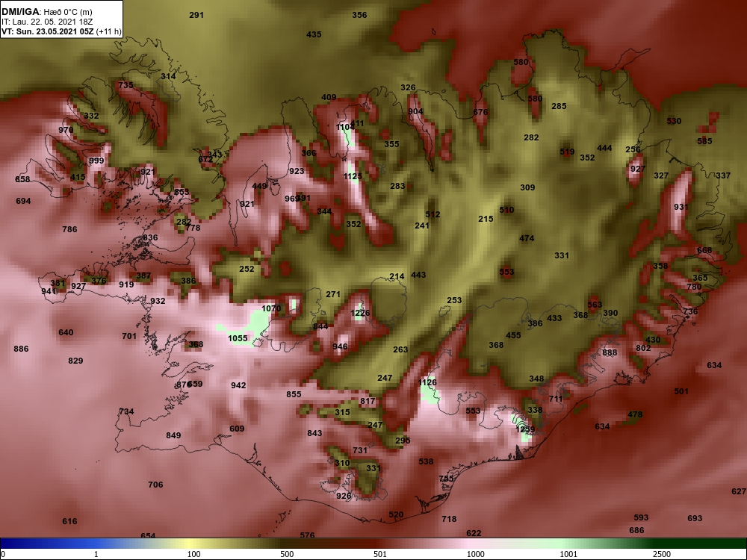The image size is (747, 560).
Task: Click the map value '291'
Action: (196, 15)
